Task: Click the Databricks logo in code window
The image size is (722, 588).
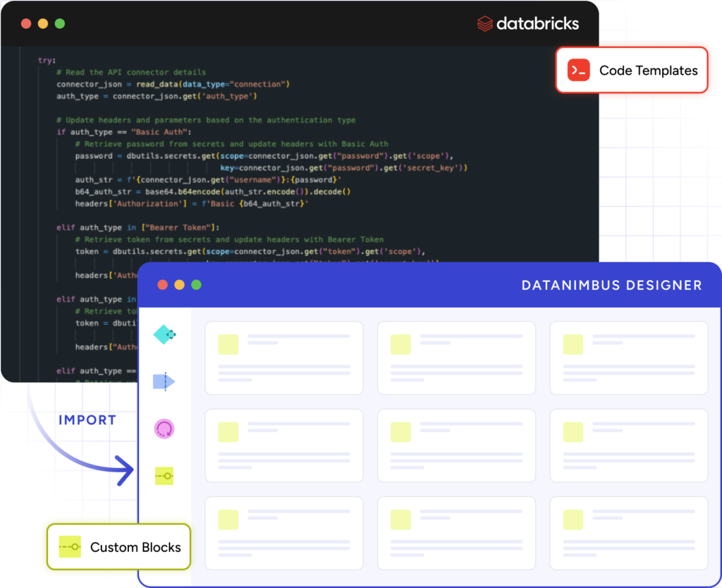Action: (x=528, y=24)
